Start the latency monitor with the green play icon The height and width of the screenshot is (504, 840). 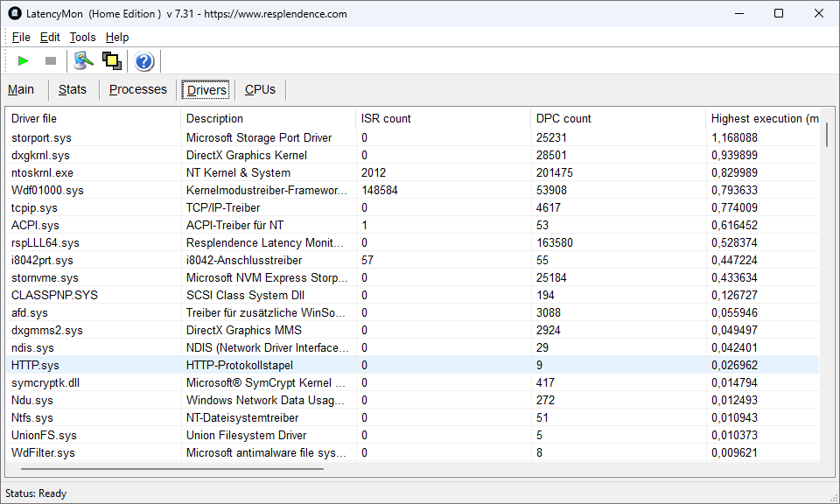coord(24,60)
